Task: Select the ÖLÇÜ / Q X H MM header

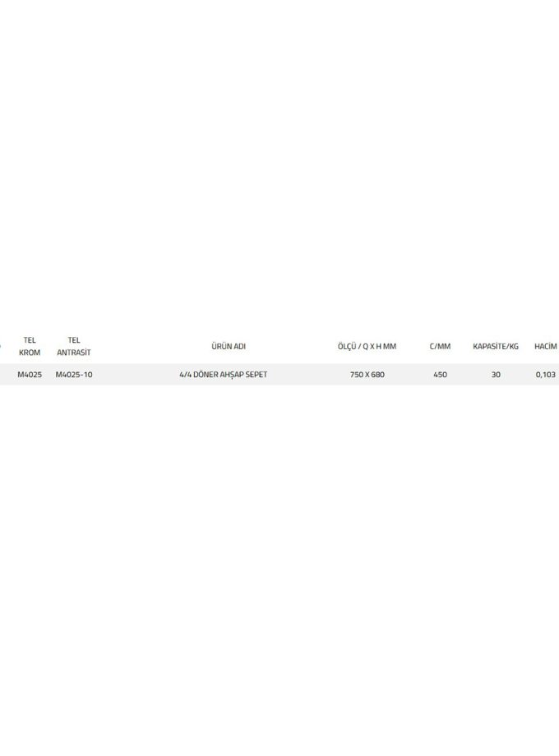Action: pyautogui.click(x=367, y=346)
